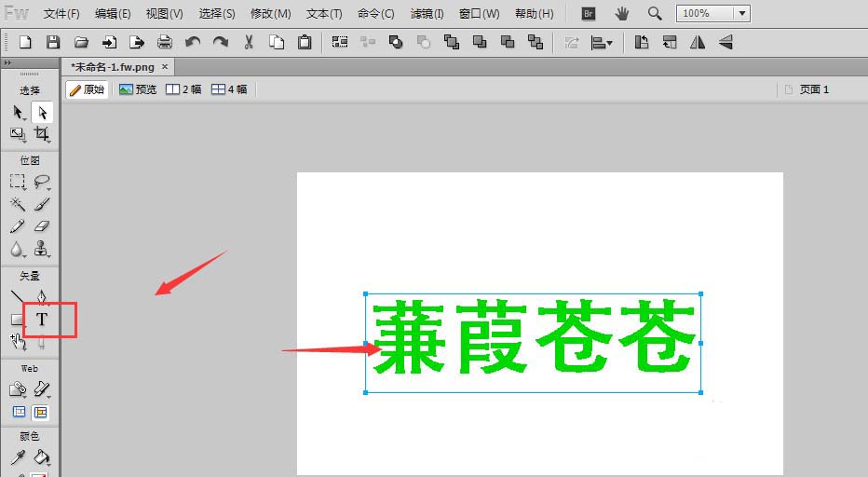The height and width of the screenshot is (477, 868).
Task: Expand the Align options dropdown arrow
Action: coord(609,43)
